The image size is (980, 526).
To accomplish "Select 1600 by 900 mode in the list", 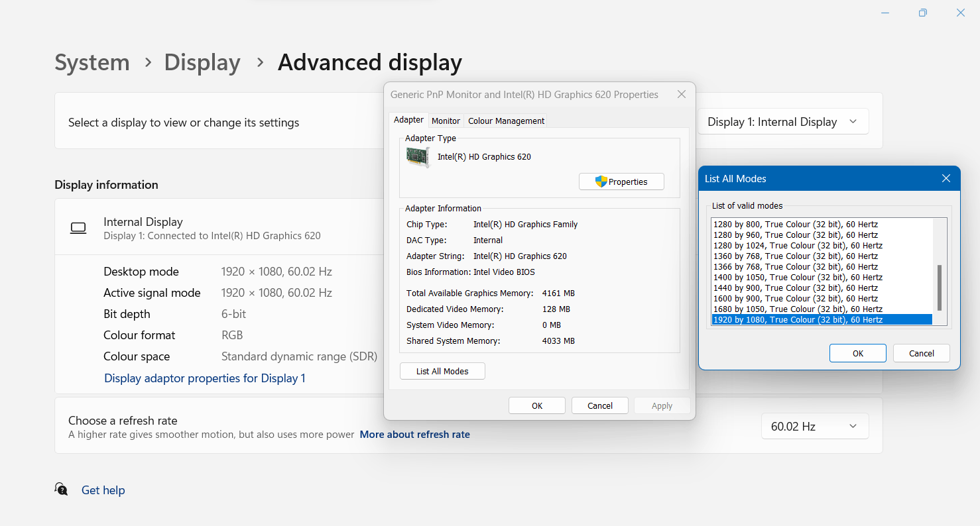I will pos(795,298).
